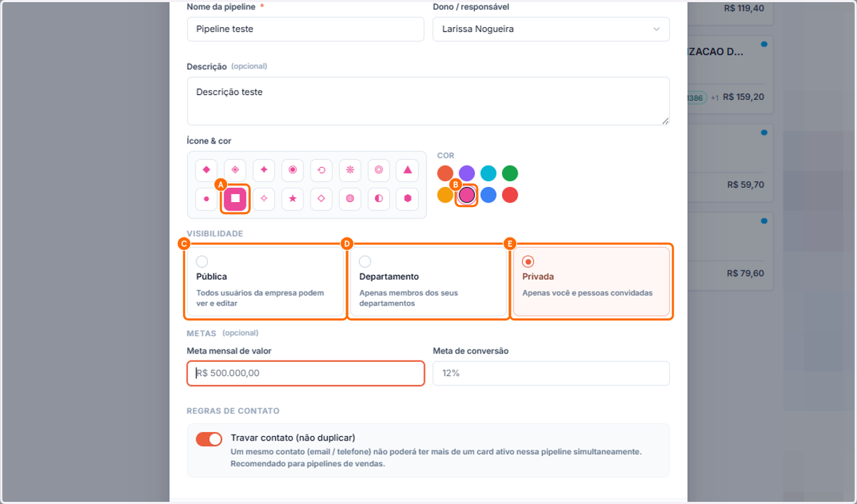Open the Dono / responsável dropdown
Image resolution: width=857 pixels, height=504 pixels.
click(x=551, y=29)
